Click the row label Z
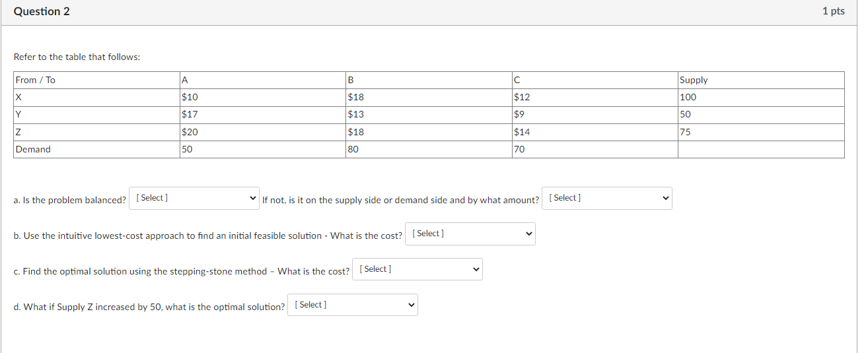868x353 pixels. pyautogui.click(x=96, y=132)
